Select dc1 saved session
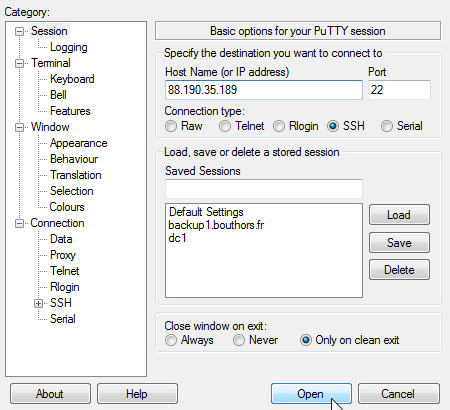 pos(177,238)
